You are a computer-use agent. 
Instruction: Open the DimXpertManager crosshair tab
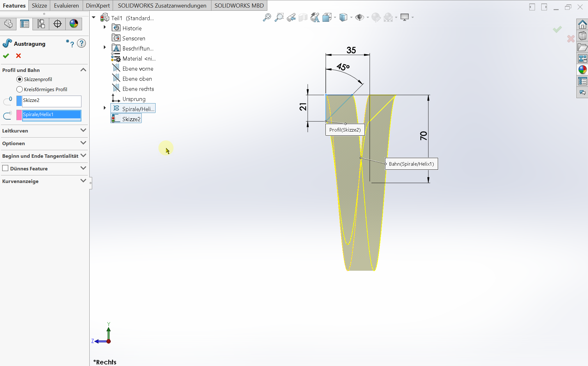tap(57, 24)
